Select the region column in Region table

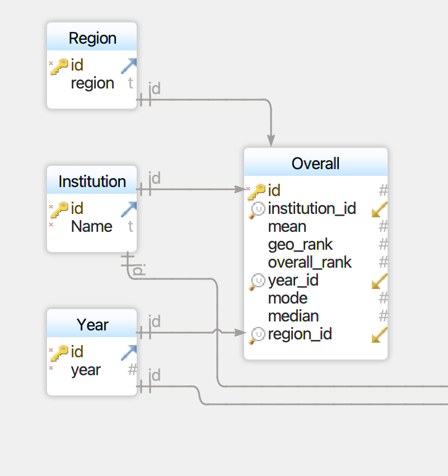point(92,83)
